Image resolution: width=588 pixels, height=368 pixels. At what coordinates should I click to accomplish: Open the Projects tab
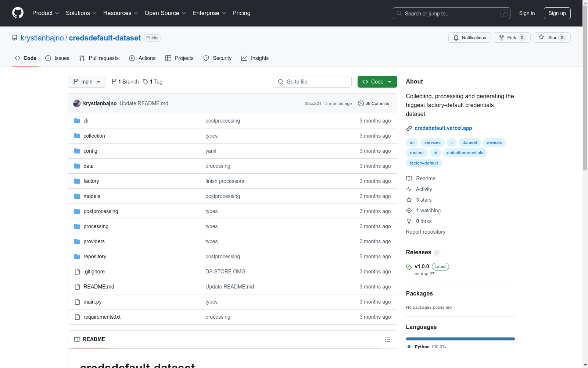[179, 58]
